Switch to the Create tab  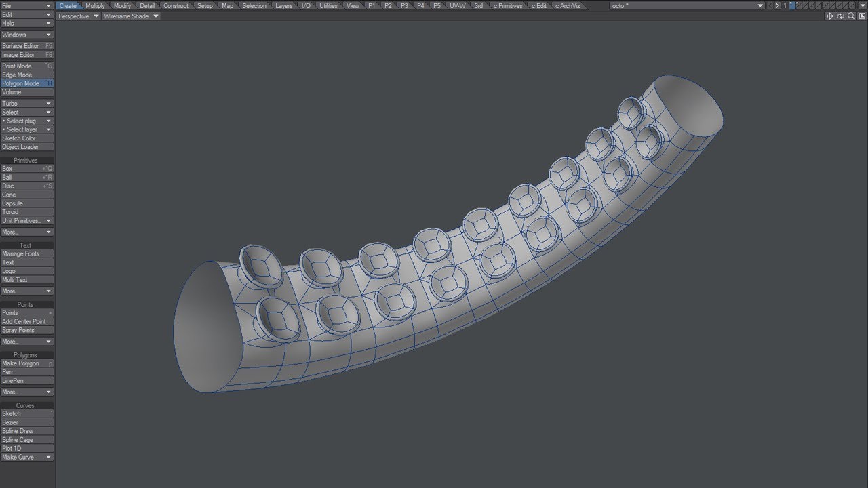point(68,6)
